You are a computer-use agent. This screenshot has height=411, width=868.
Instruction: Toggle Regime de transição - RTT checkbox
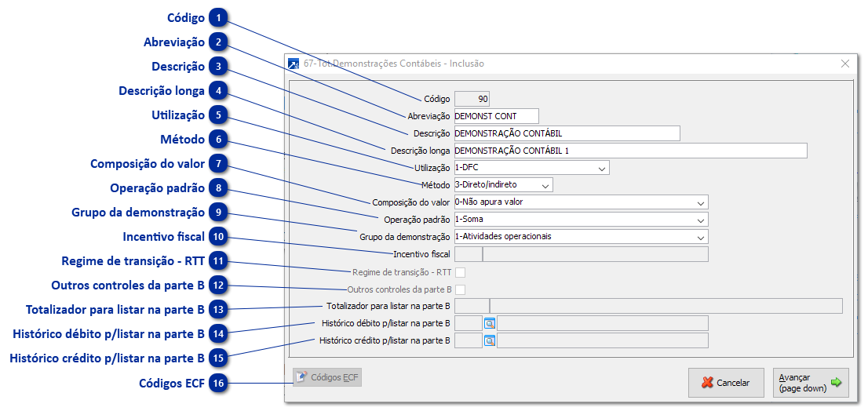[x=460, y=272]
